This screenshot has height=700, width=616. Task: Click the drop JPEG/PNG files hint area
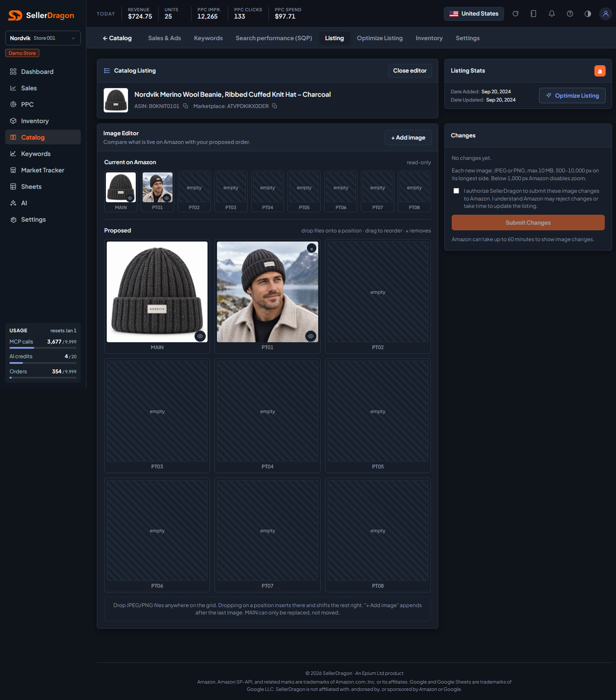point(268,609)
